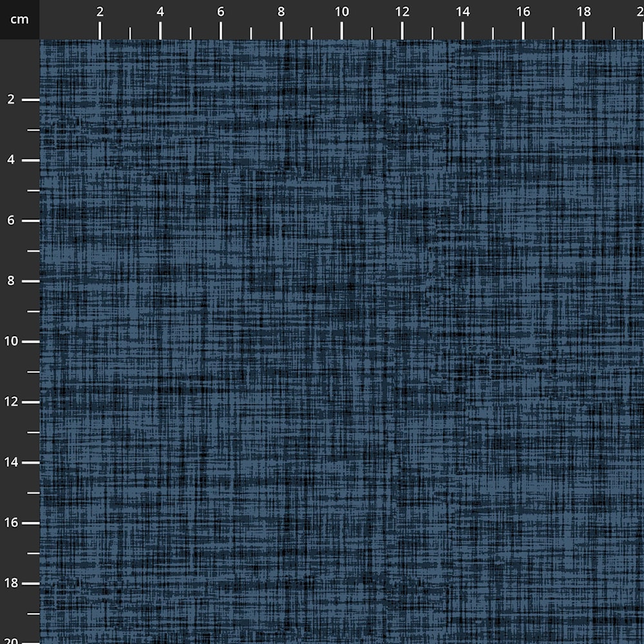Pick the 8 mark on the vertical ruler
Screen dimensions: 644x644
[11, 281]
